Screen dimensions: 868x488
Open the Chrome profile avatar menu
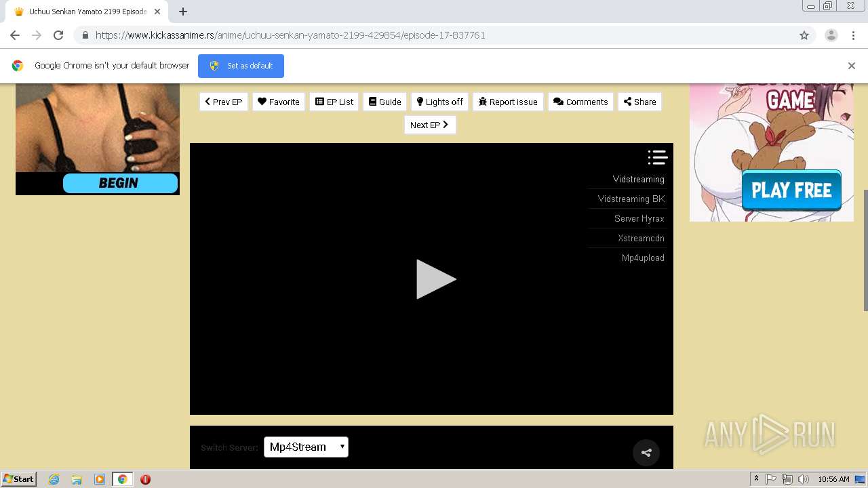[x=831, y=35]
